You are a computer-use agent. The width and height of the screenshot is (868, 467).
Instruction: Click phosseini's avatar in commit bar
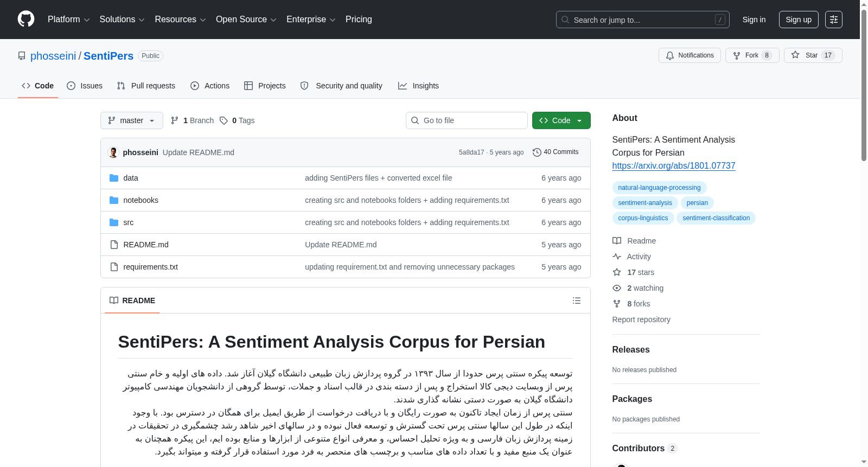(113, 152)
